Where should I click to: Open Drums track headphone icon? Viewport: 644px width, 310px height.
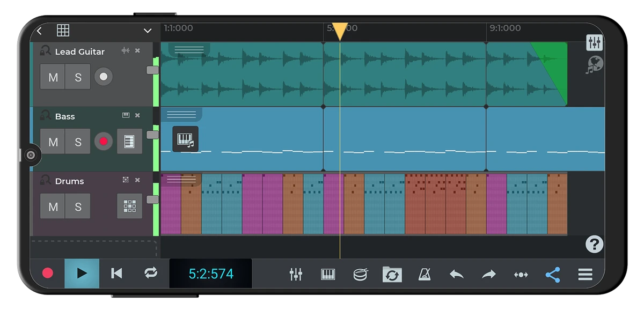pos(45,181)
